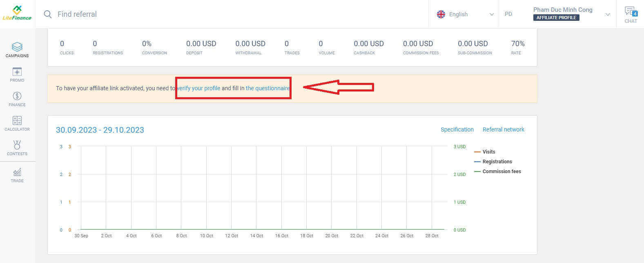Toggle the Commission fees legend series
644x263 pixels.
click(x=501, y=172)
